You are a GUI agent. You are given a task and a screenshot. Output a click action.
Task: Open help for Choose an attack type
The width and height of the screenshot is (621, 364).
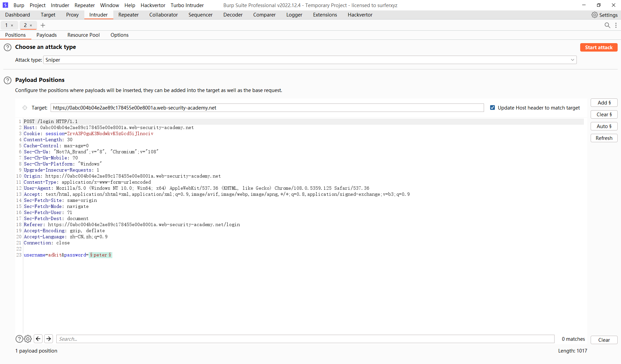coord(7,47)
